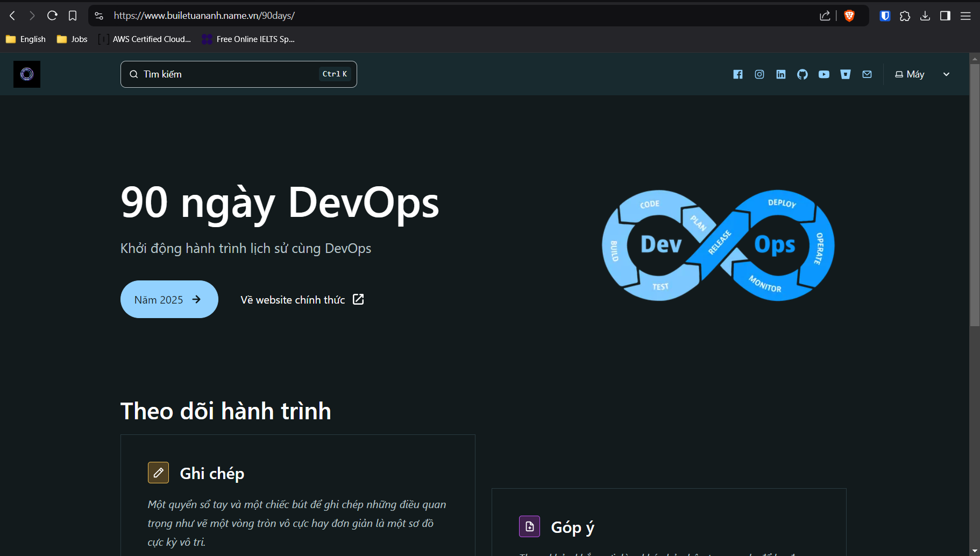
Task: Click the Khởi động hành trình tagline
Action: click(x=246, y=248)
